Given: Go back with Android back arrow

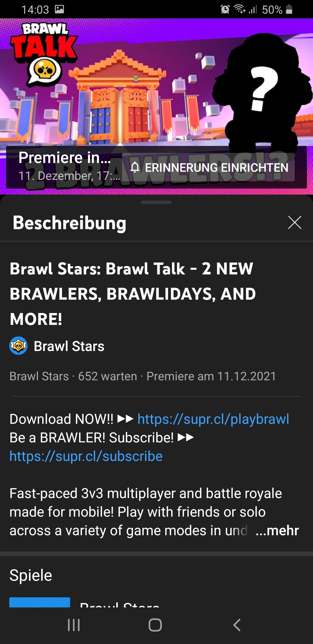Looking at the screenshot, I should [237, 625].
